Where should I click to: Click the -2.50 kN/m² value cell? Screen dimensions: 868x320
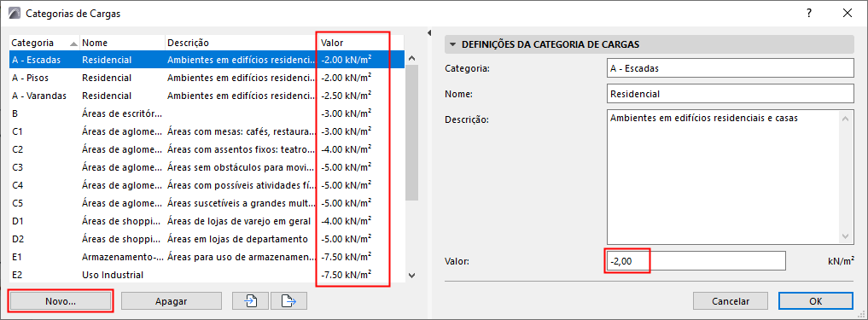pos(346,96)
